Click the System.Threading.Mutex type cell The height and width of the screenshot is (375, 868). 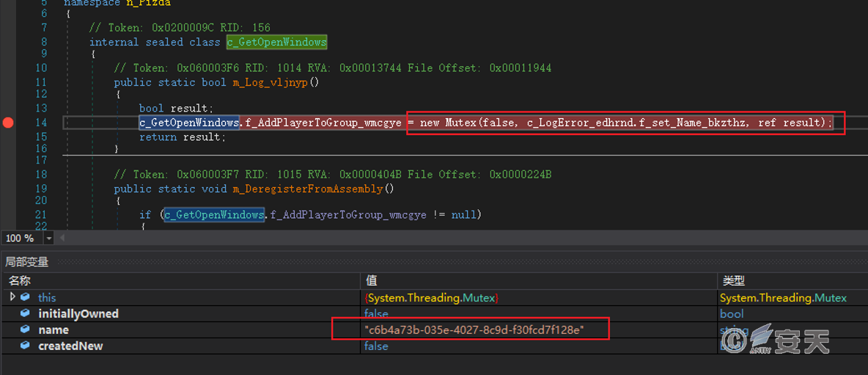tap(783, 297)
